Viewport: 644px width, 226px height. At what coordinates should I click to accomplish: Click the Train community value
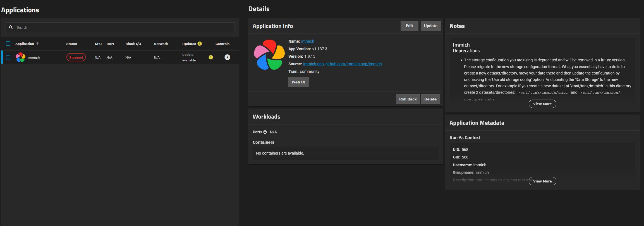(x=310, y=71)
